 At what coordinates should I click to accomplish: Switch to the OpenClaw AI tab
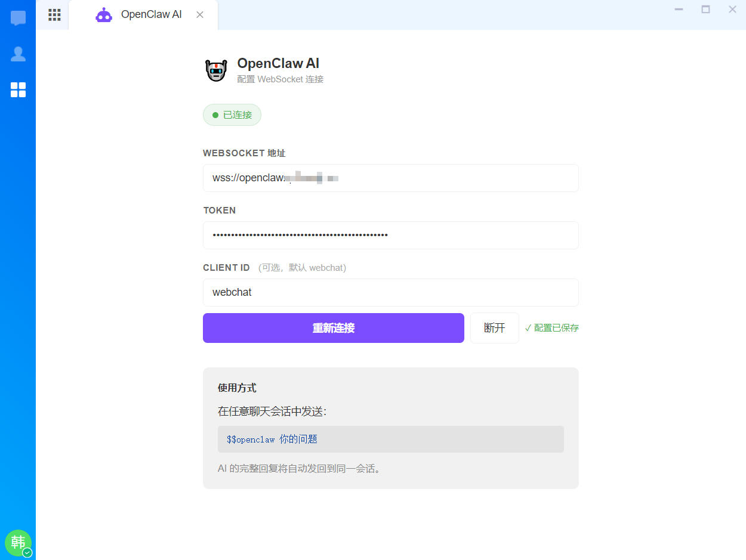(143, 15)
